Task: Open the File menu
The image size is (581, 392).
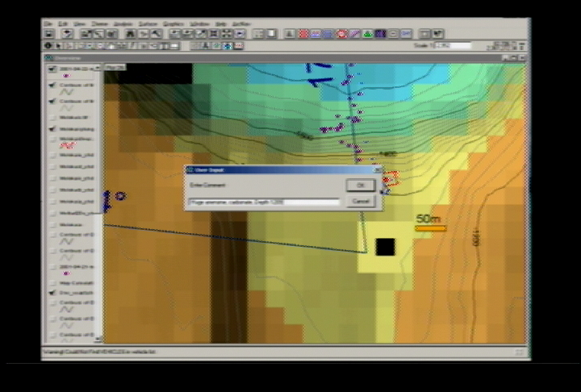Action: click(x=48, y=23)
